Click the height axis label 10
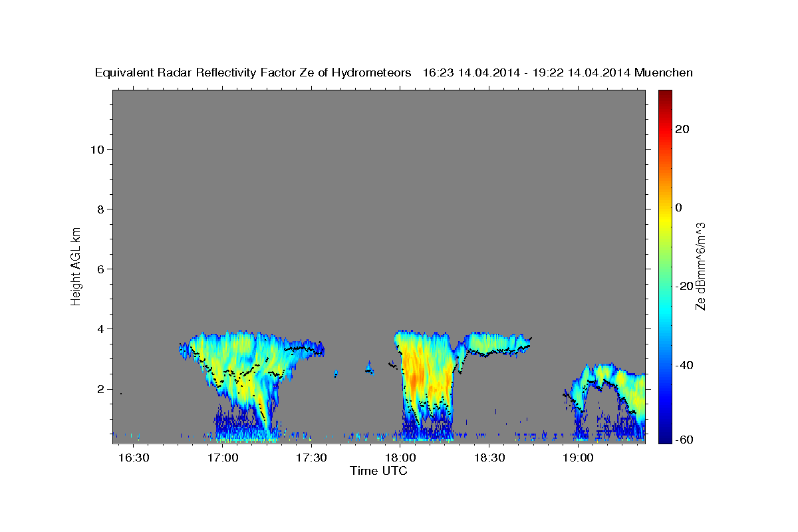The image size is (798, 532). click(98, 149)
